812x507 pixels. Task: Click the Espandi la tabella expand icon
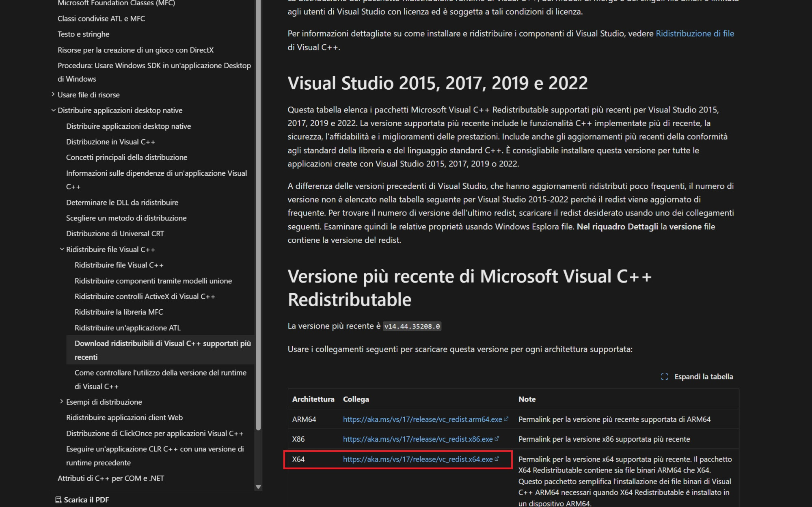pos(664,377)
